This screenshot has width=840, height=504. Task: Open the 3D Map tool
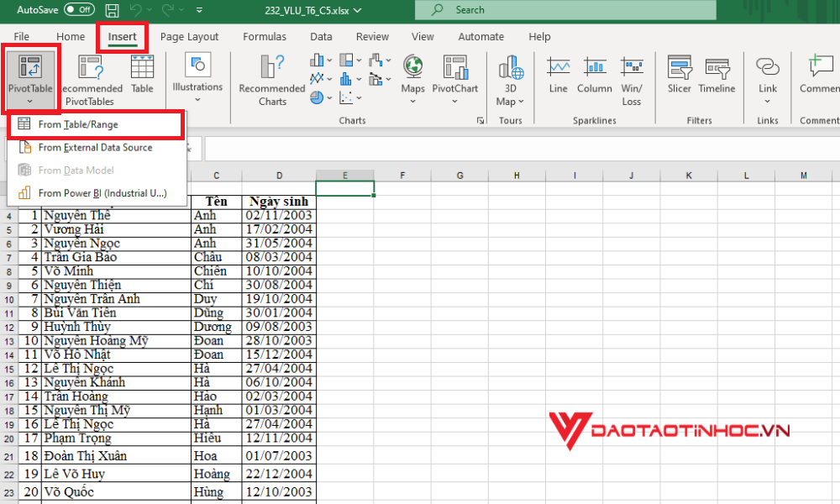tap(511, 81)
